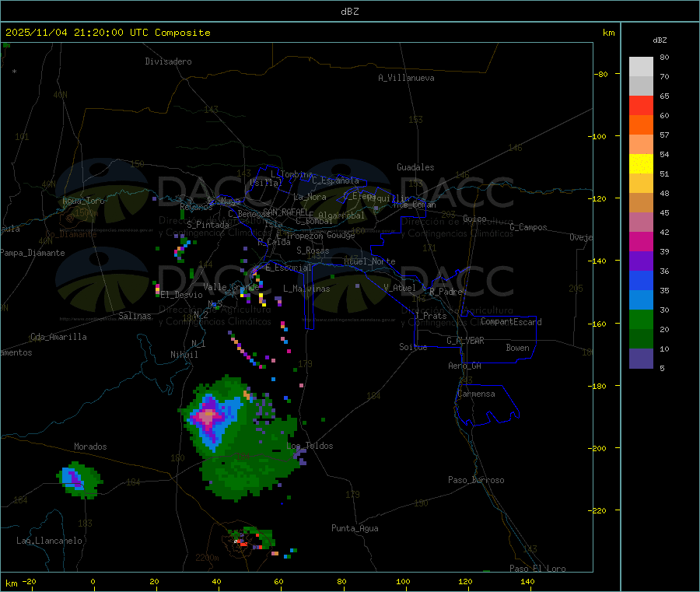
Task: Click the Punta_Agua place label
Action: 355,528
